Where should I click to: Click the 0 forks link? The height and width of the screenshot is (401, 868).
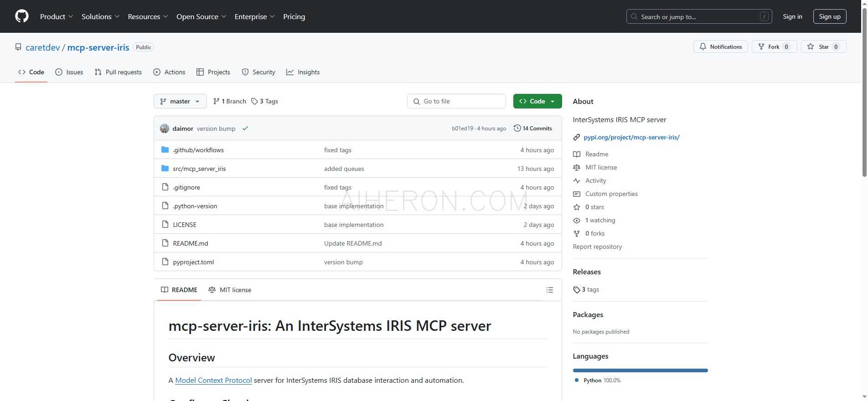click(x=595, y=233)
